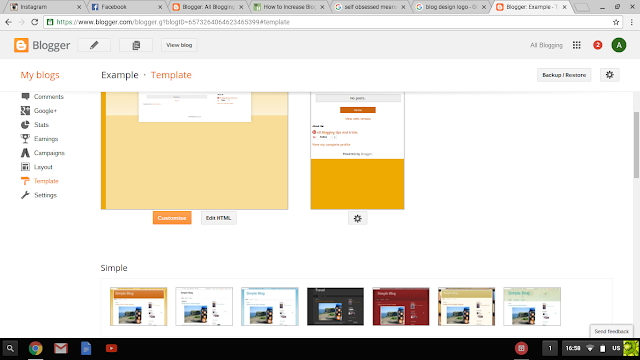This screenshot has width=640, height=360.
Task: Open Earnings in the sidebar
Action: (x=40, y=139)
